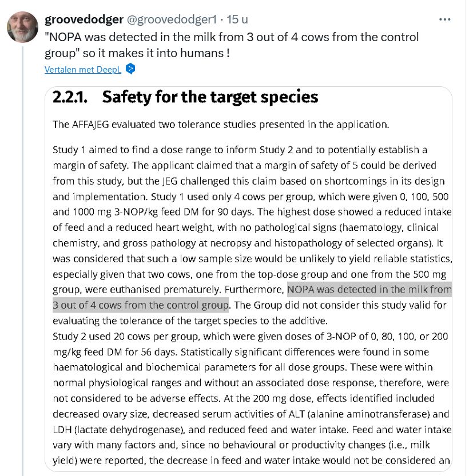Open the three-dot more options menu
Viewport: 469px width, 476px height.
coord(445,19)
